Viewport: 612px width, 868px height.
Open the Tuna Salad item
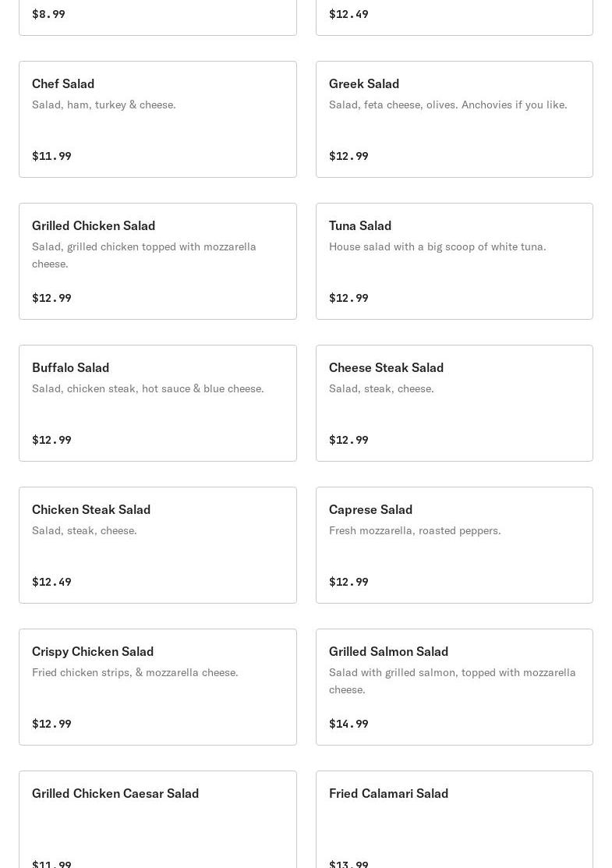pyautogui.click(x=454, y=261)
